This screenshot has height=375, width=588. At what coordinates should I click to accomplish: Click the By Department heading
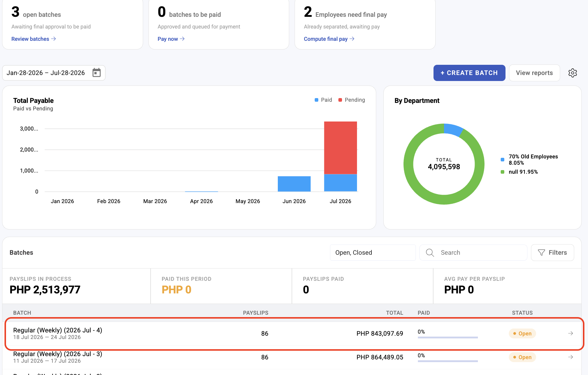(417, 100)
